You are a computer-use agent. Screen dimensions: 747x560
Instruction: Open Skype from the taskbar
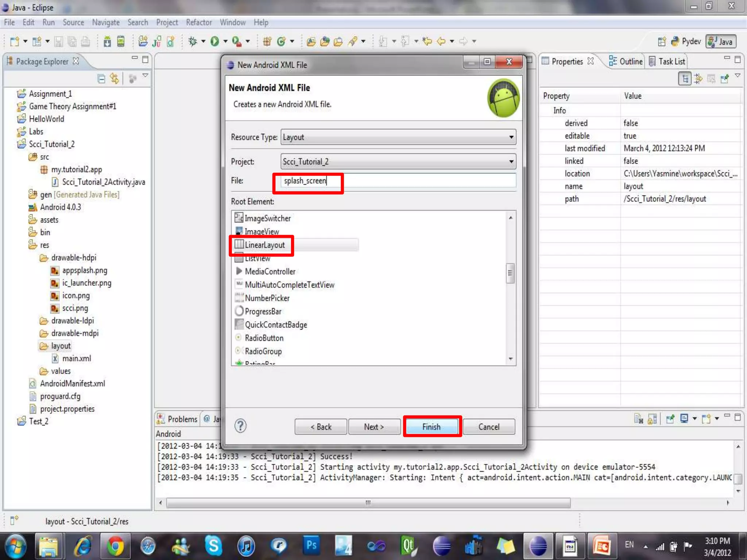pos(213,547)
